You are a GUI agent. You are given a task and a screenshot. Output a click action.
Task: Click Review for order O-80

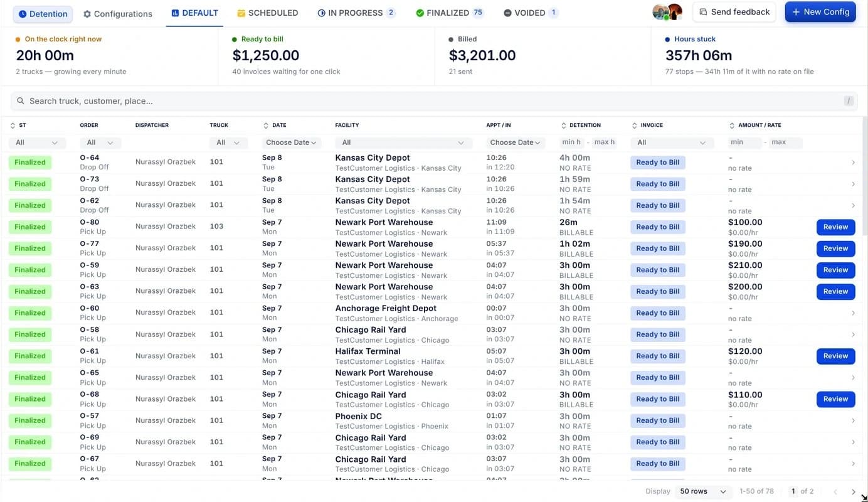pyautogui.click(x=836, y=227)
